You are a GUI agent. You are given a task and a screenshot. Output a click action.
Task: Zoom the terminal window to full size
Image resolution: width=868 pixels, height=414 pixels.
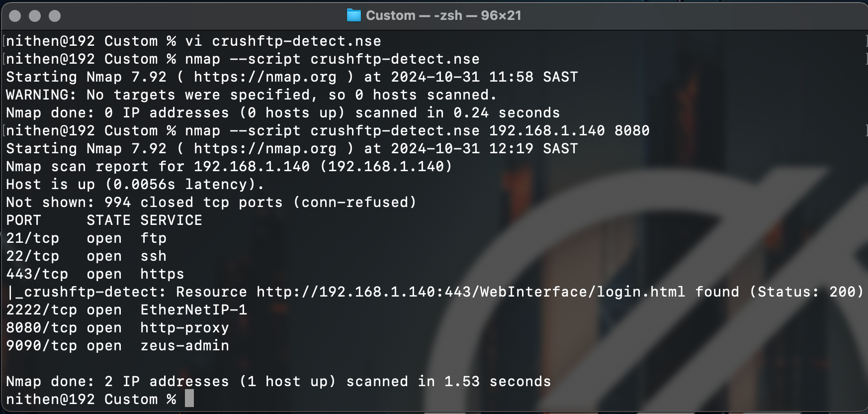[55, 16]
